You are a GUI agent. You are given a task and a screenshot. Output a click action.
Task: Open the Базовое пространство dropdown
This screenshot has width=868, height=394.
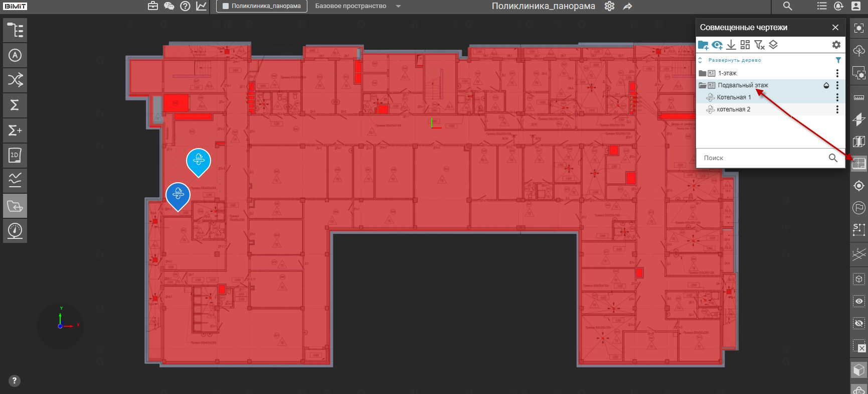[x=359, y=6]
